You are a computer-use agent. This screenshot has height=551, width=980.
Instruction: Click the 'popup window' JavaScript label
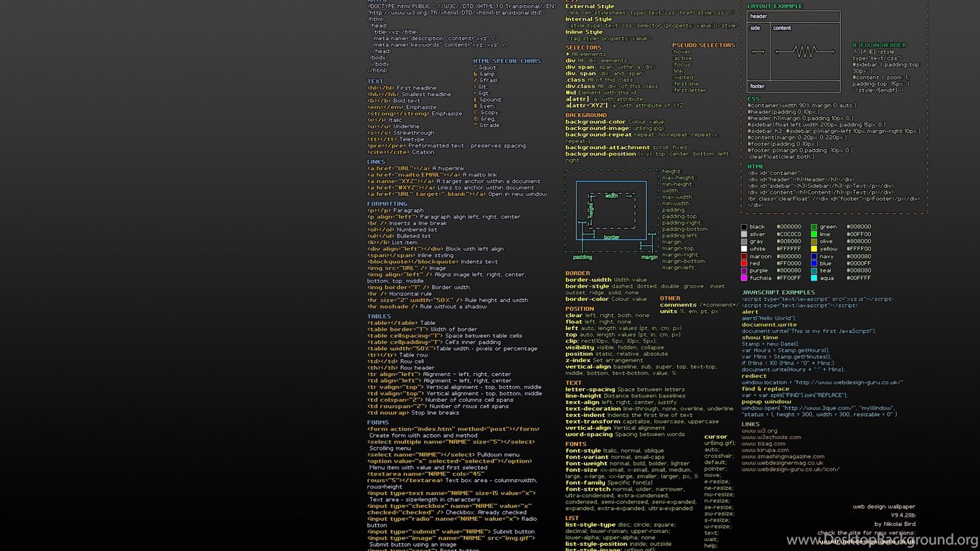pos(766,402)
